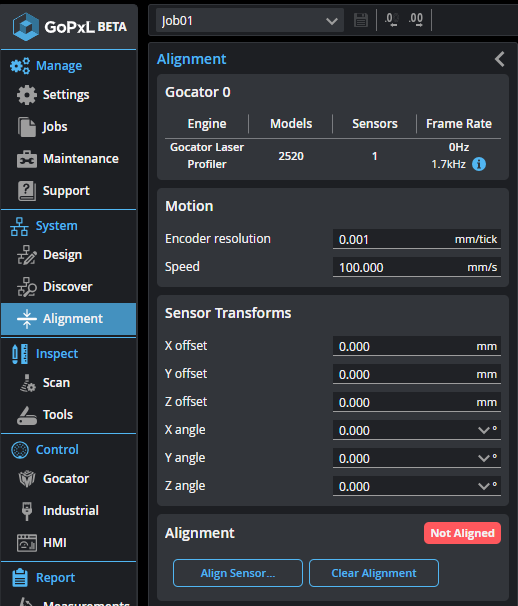
Task: Expand the Z angle dropdown arrow
Action: 484,486
